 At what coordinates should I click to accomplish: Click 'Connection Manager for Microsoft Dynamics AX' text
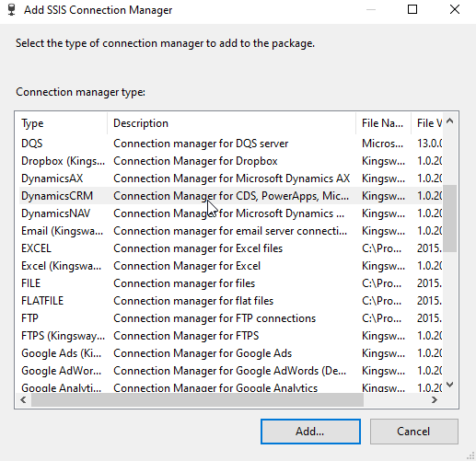pos(232,179)
